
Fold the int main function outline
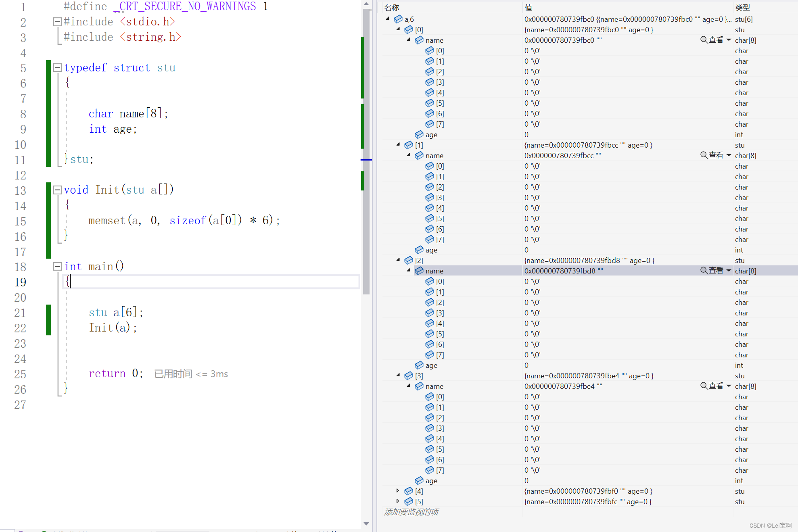coord(57,266)
